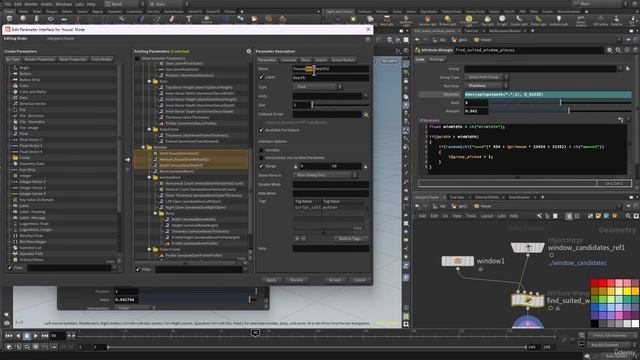The height and width of the screenshot is (360, 640).
Task: Switch to the Channels tab
Action: pyautogui.click(x=288, y=60)
